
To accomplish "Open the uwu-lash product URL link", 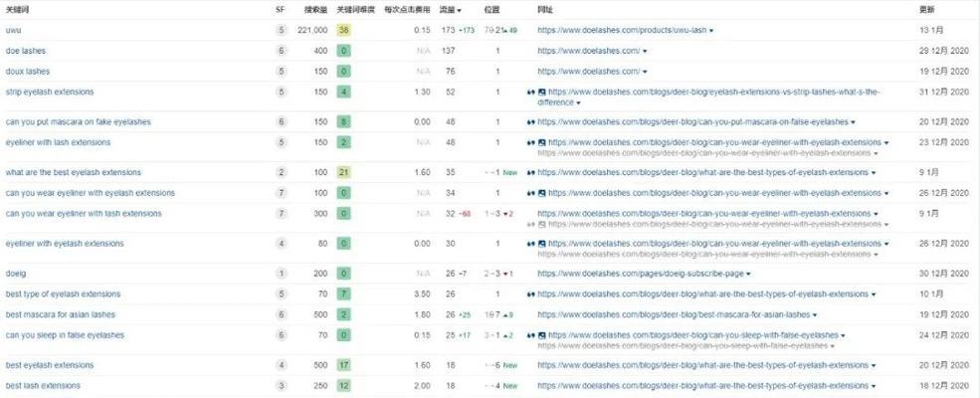I will coord(622,30).
